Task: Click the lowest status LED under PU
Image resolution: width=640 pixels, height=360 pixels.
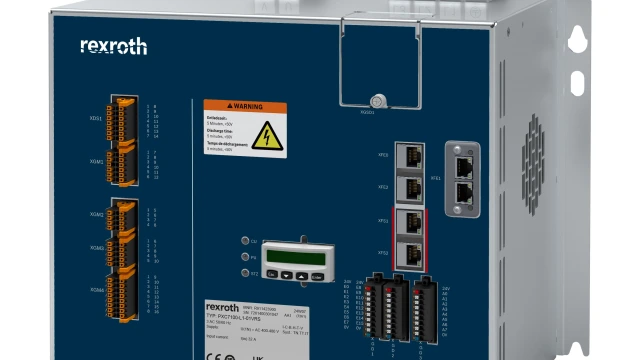Action: [x=245, y=273]
